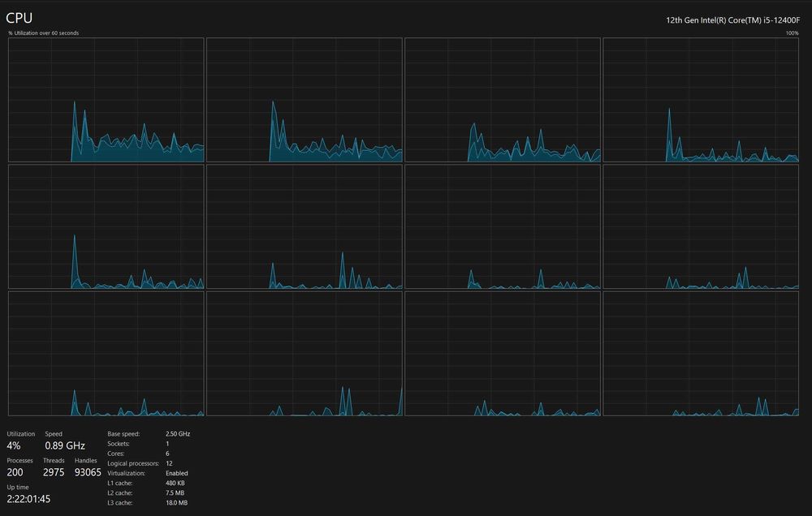Click the "93065" handles count
Viewport: 812px width, 516px height.
(x=88, y=472)
